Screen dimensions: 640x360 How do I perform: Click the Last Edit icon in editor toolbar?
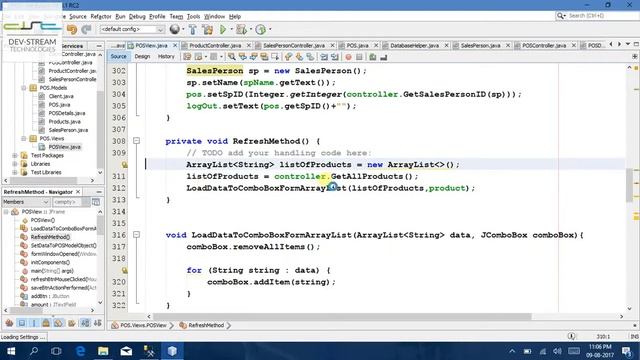(187, 57)
